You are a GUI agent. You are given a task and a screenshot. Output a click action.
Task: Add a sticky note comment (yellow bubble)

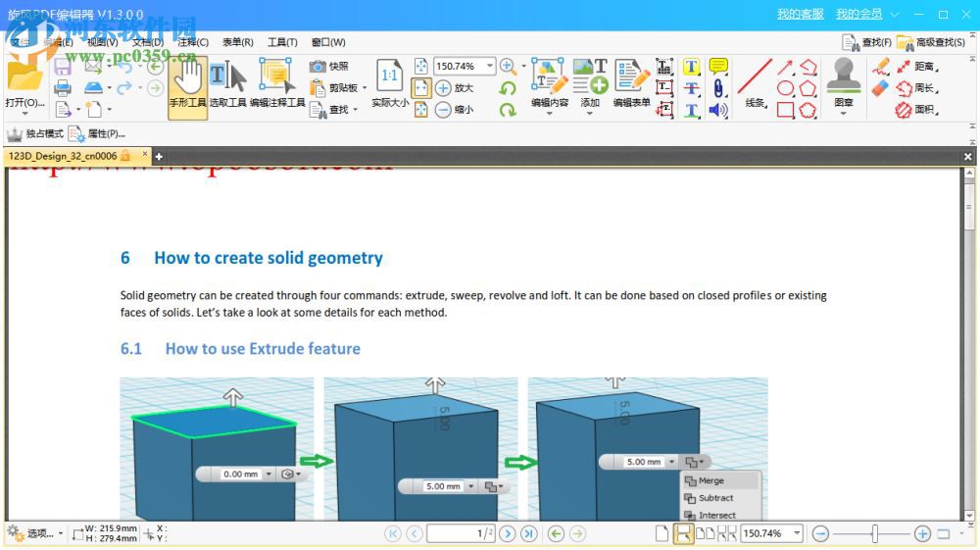coord(718,67)
